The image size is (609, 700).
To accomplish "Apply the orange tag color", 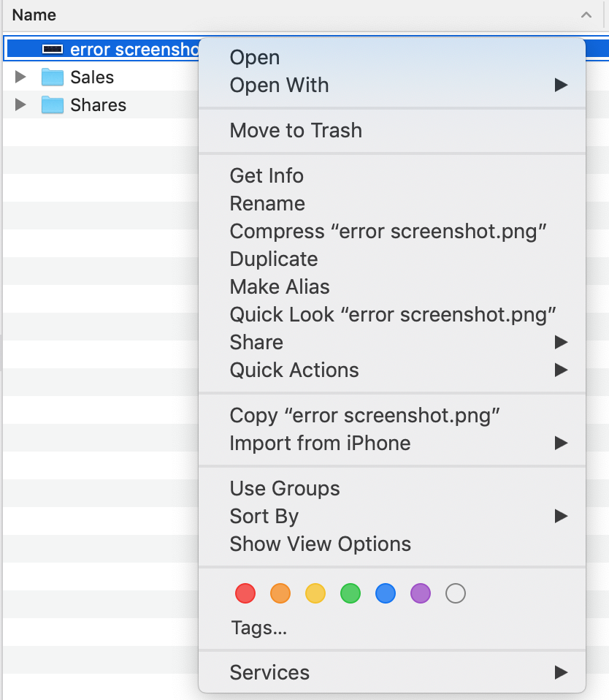I will tap(280, 593).
